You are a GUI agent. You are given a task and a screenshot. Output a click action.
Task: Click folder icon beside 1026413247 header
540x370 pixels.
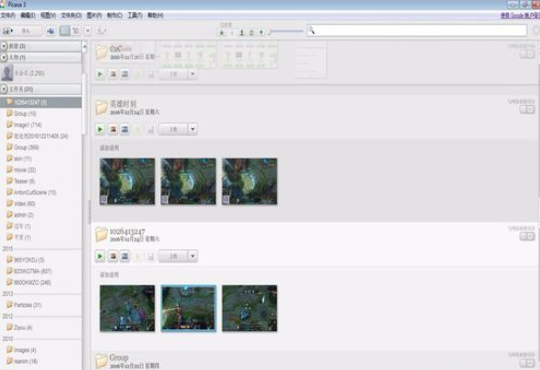tap(101, 234)
